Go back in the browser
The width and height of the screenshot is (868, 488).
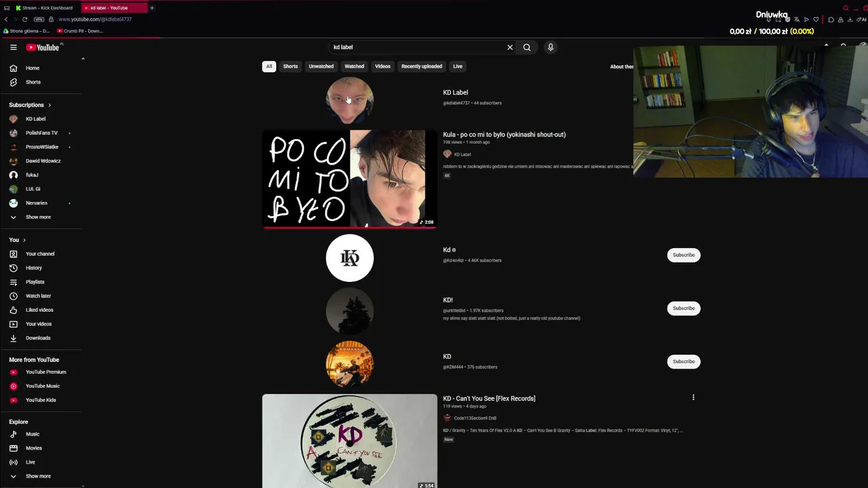(6, 19)
